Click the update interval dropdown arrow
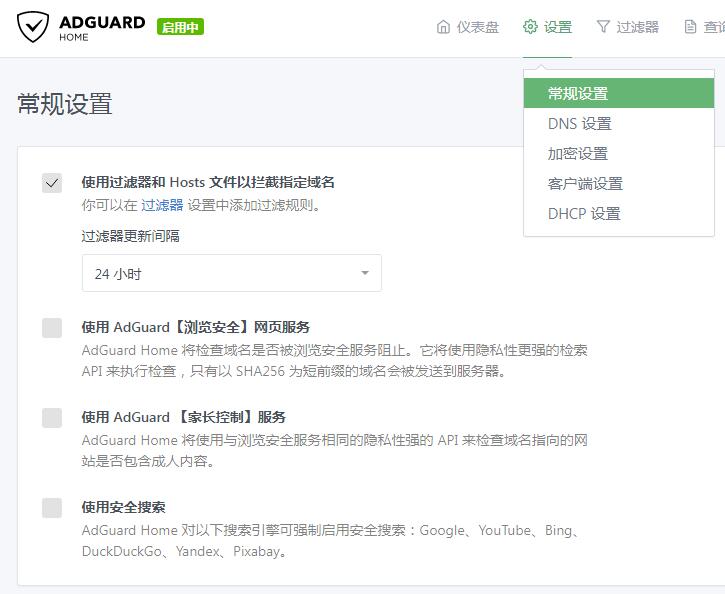Image resolution: width=725 pixels, height=594 pixels. [365, 273]
